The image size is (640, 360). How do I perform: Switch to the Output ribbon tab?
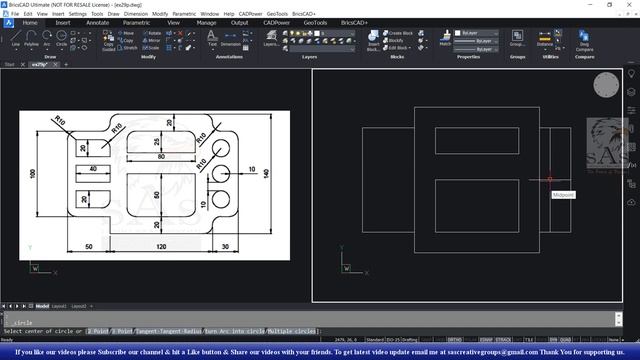(x=240, y=23)
